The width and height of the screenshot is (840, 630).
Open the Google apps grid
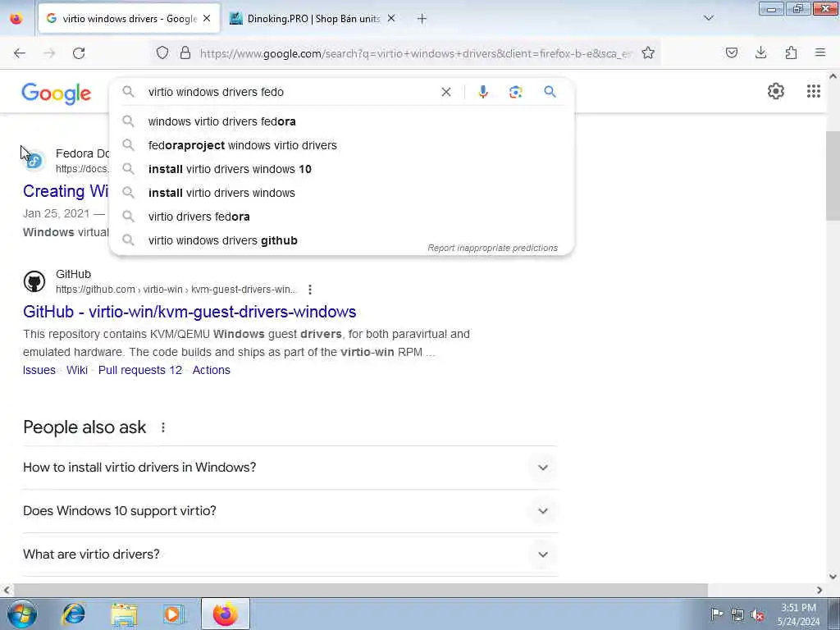[813, 91]
